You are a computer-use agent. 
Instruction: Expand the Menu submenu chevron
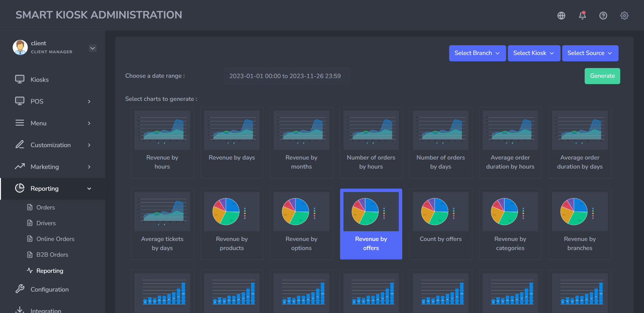[x=89, y=123]
